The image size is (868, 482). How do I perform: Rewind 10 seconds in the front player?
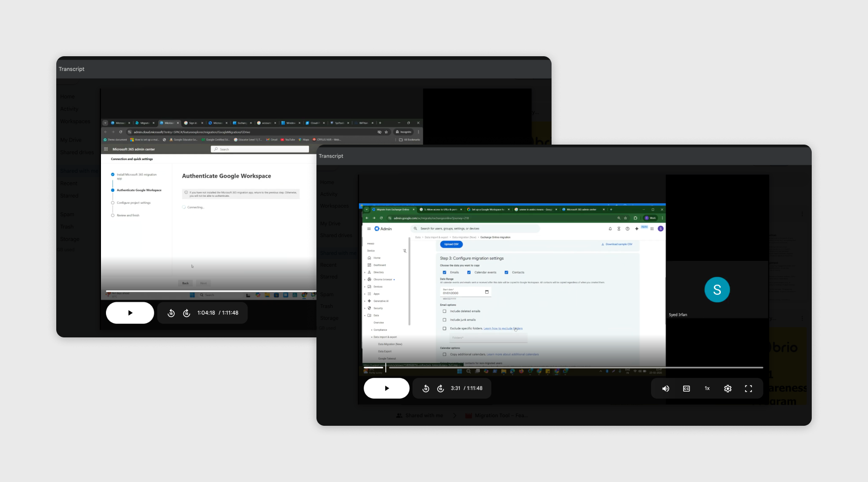pyautogui.click(x=425, y=389)
